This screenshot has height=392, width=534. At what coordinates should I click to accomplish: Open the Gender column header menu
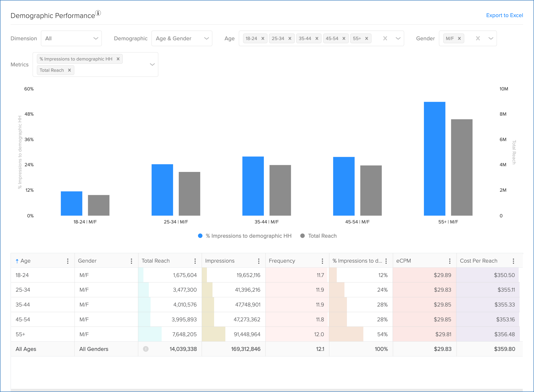pos(131,261)
